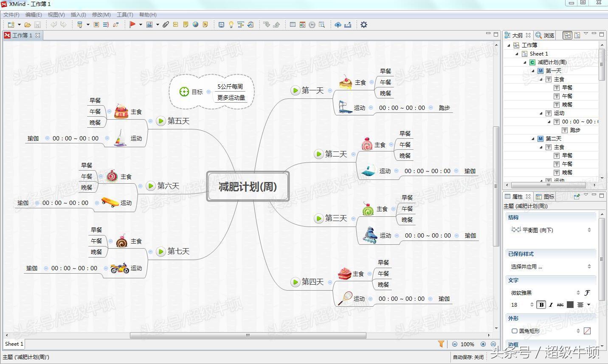
Task: Click the text alignment button
Action: [x=580, y=305]
